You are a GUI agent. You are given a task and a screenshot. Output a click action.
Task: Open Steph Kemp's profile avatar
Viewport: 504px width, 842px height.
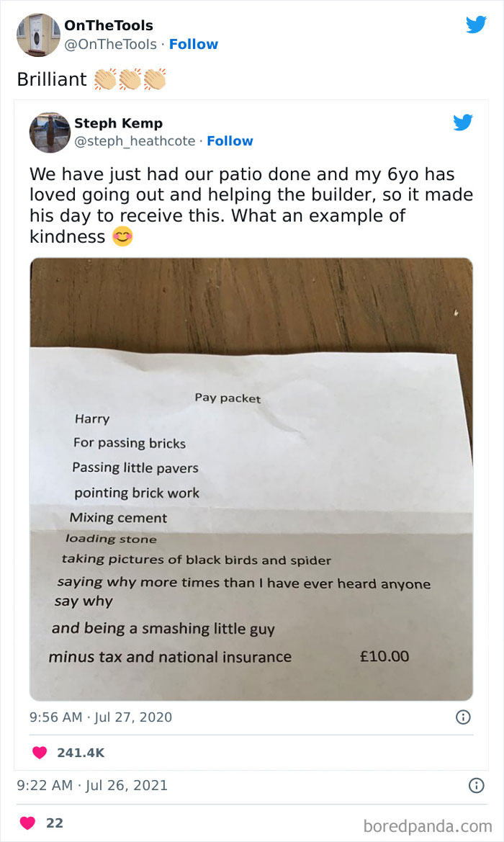[x=49, y=132]
